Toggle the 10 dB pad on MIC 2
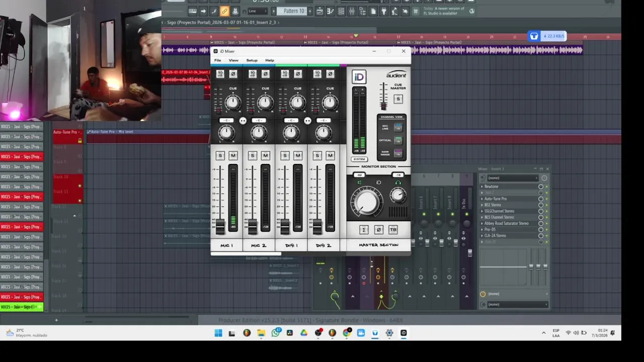This screenshot has width=644, height=362. 253,74
